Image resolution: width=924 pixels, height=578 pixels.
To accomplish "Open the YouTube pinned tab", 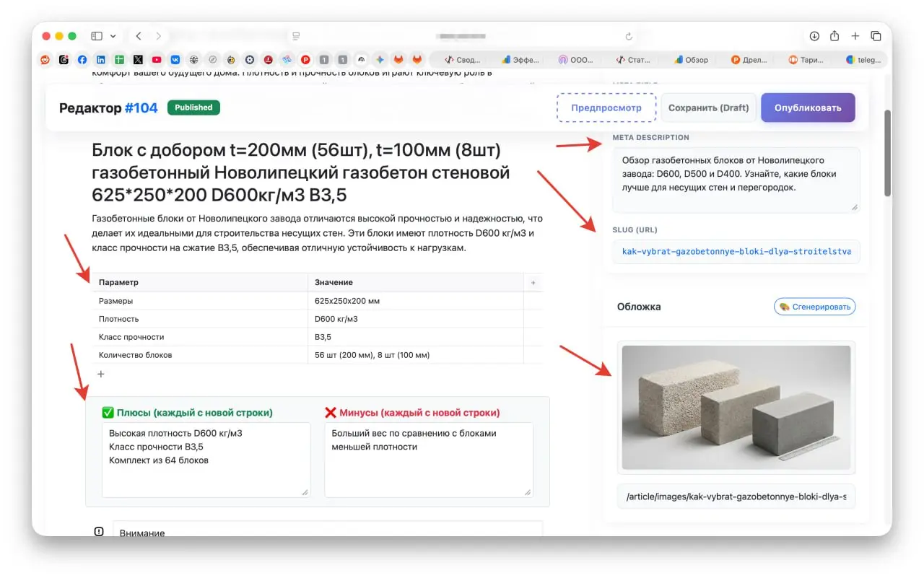I will (x=157, y=60).
